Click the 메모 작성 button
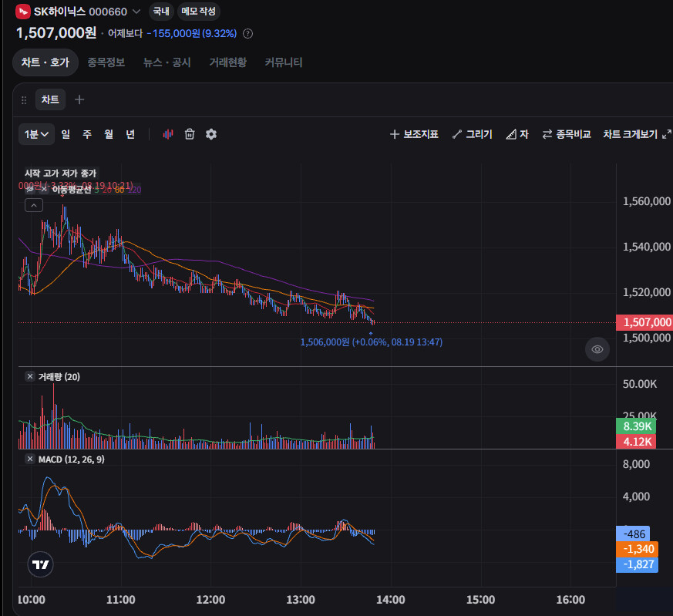The height and width of the screenshot is (616, 673). point(198,12)
